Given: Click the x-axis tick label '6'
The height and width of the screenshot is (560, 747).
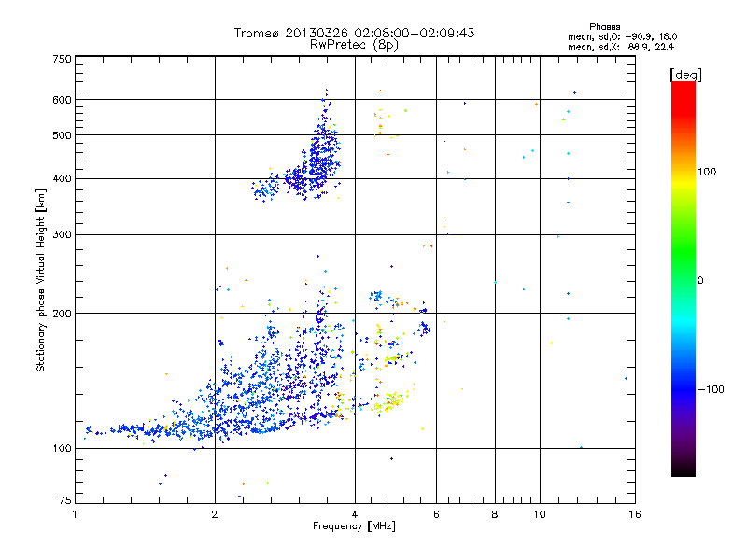Looking at the screenshot, I should tap(436, 514).
